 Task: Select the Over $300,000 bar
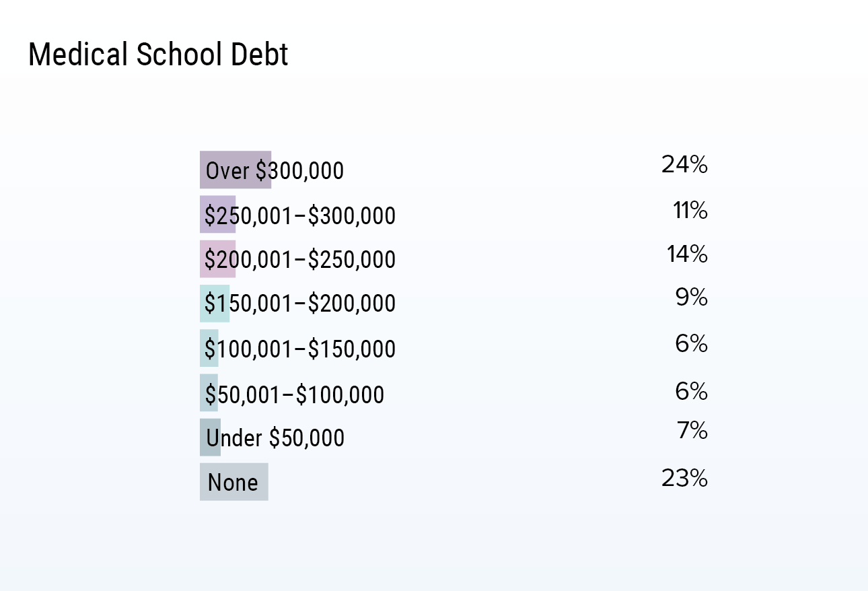point(236,170)
